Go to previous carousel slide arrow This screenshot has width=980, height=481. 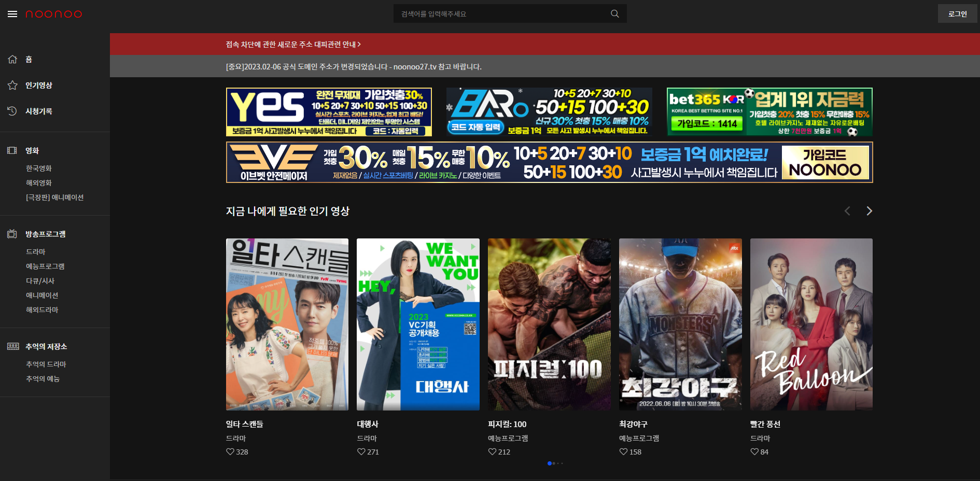point(847,211)
